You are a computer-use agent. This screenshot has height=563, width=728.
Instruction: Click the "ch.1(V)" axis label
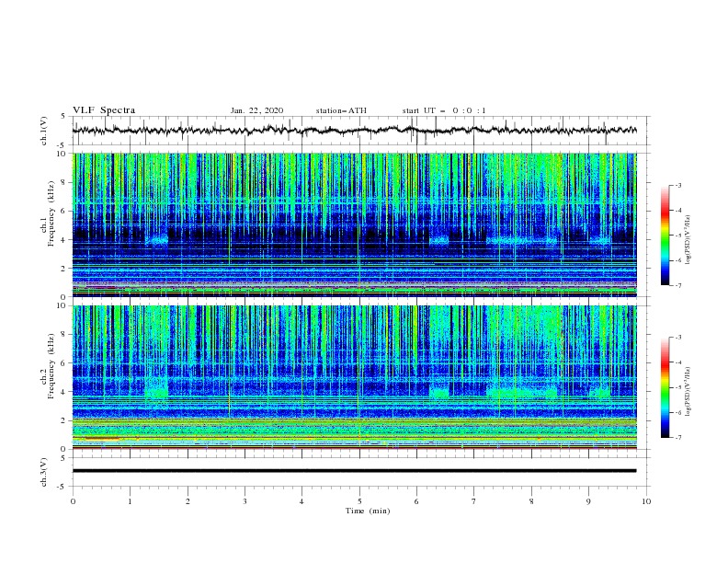(x=44, y=131)
